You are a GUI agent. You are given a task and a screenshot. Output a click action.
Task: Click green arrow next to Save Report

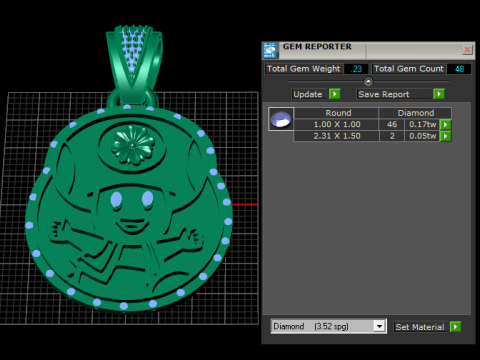(x=439, y=94)
